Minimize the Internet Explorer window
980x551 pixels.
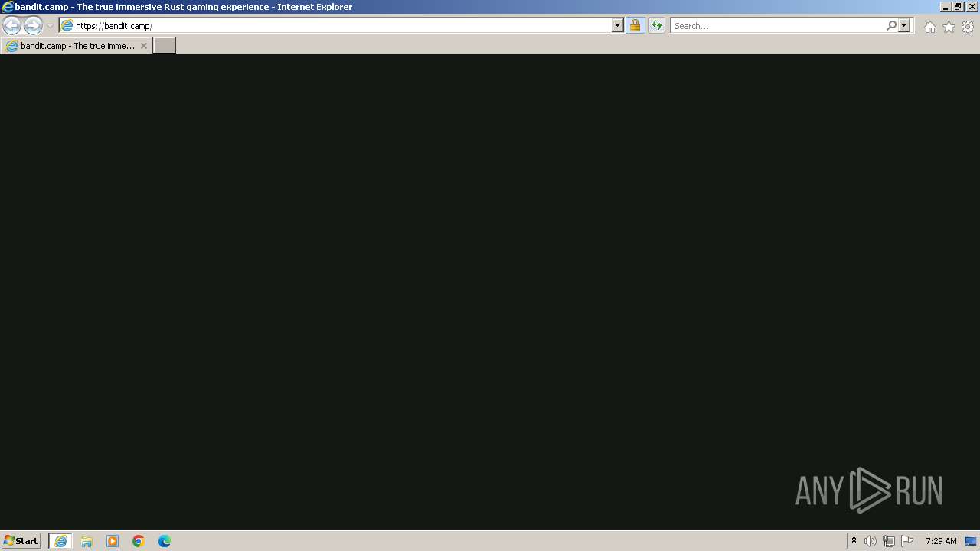946,7
